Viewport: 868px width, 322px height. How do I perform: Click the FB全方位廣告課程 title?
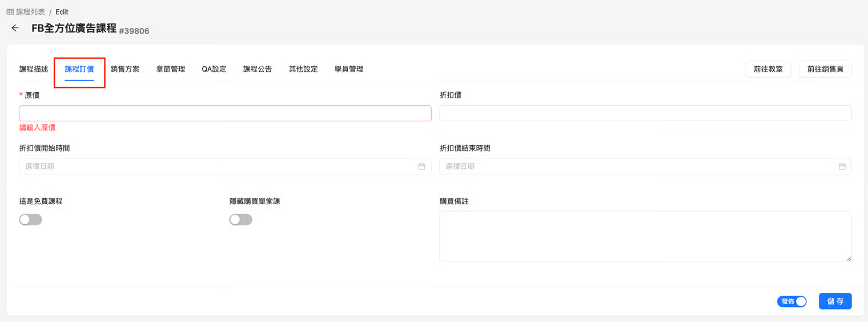click(74, 28)
